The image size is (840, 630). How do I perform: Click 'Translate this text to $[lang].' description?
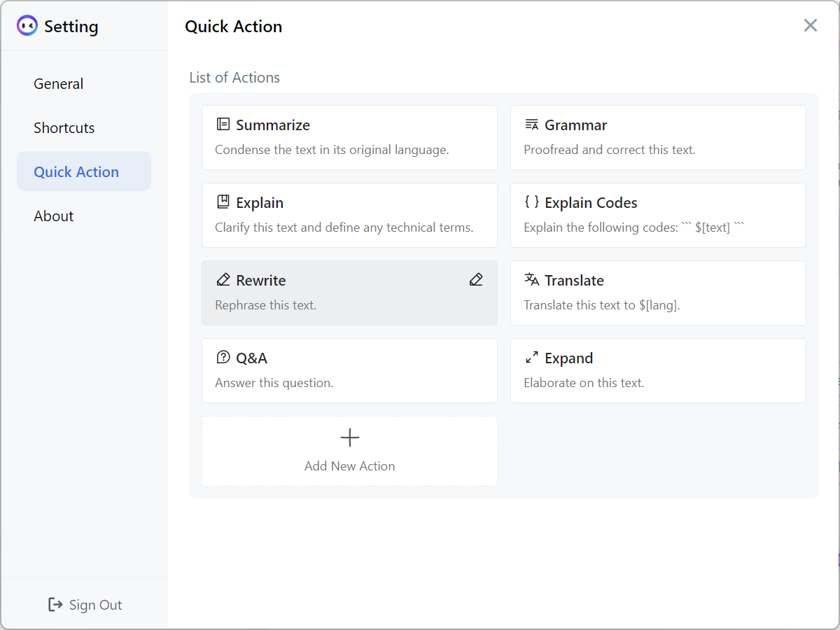click(602, 305)
